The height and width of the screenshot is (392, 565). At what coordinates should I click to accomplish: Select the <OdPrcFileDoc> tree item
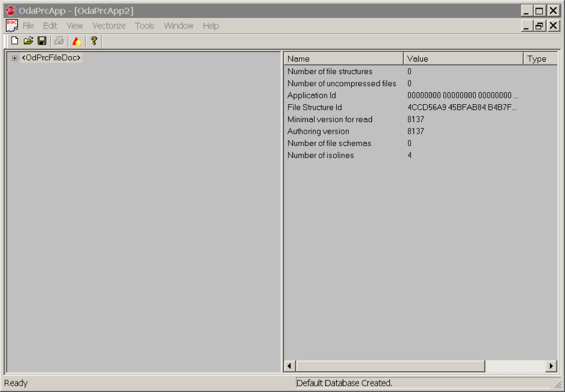click(x=51, y=57)
